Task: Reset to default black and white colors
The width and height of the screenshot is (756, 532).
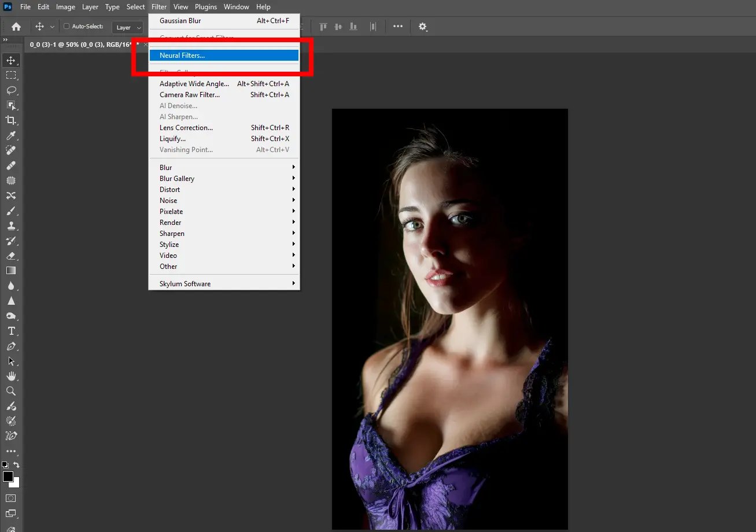Action: [x=5, y=464]
